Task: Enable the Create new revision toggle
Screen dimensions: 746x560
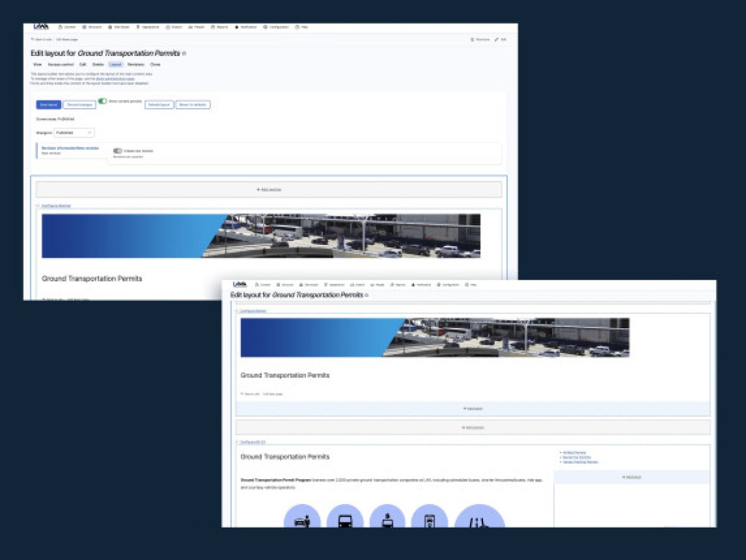Action: (117, 150)
